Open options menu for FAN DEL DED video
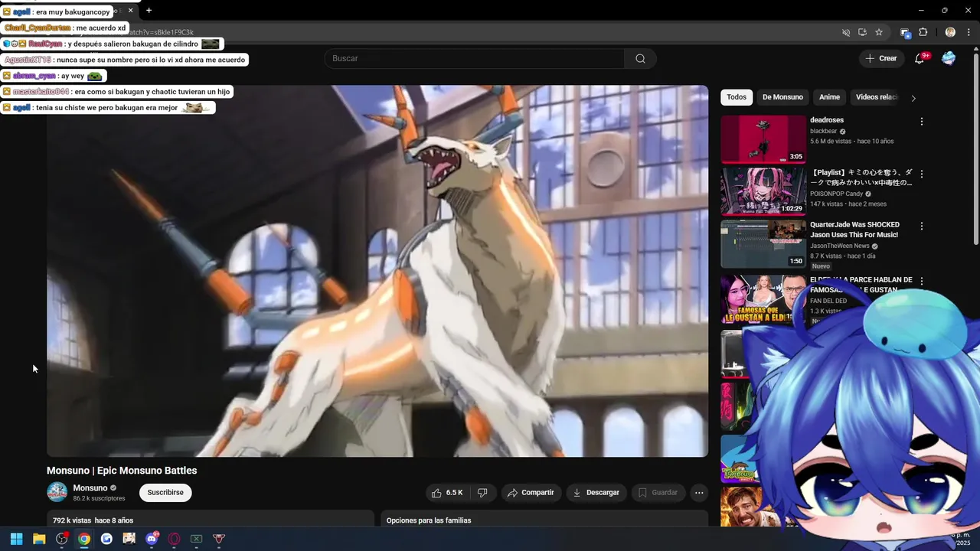Screen dimensions: 980x551 coord(922,282)
